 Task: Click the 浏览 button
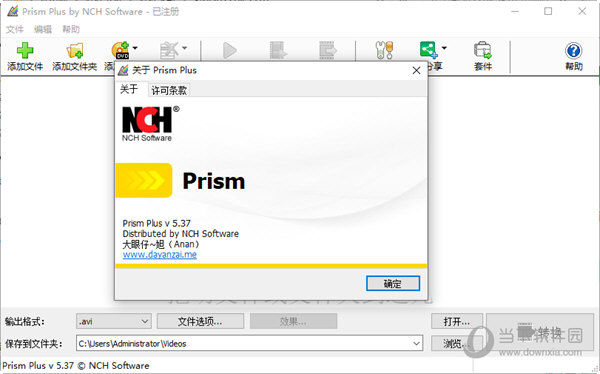coord(457,343)
